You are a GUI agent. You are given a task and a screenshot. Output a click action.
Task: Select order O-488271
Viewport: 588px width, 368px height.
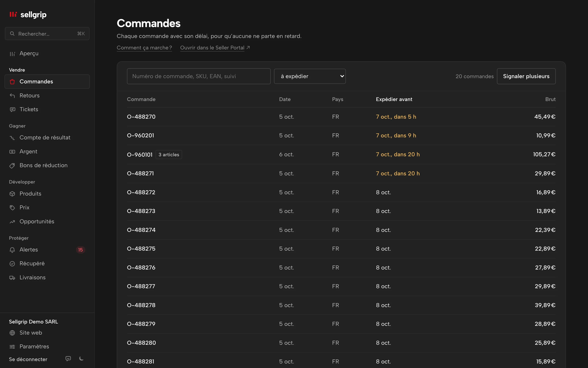140,174
